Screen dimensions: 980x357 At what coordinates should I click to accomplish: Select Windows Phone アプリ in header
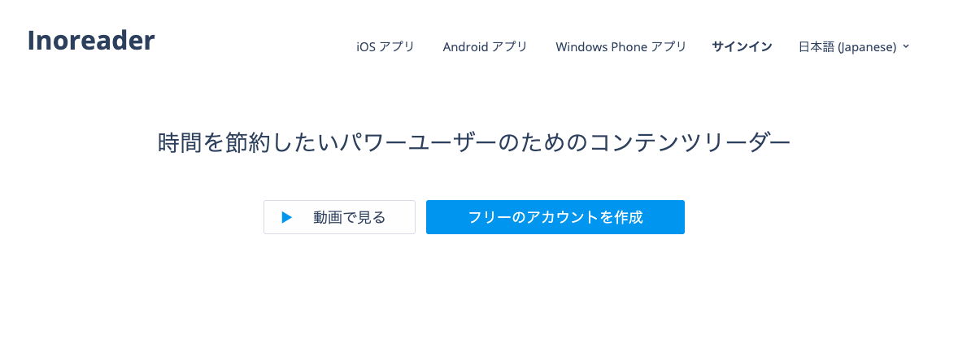pyautogui.click(x=621, y=46)
